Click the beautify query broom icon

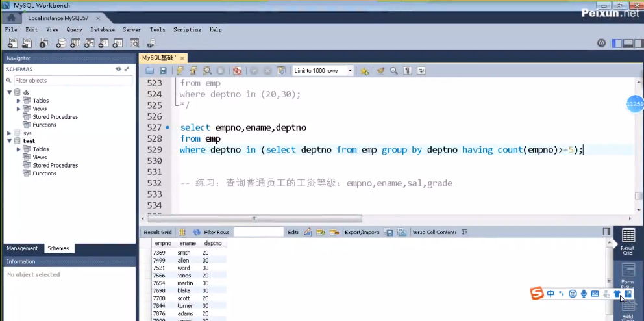(381, 71)
